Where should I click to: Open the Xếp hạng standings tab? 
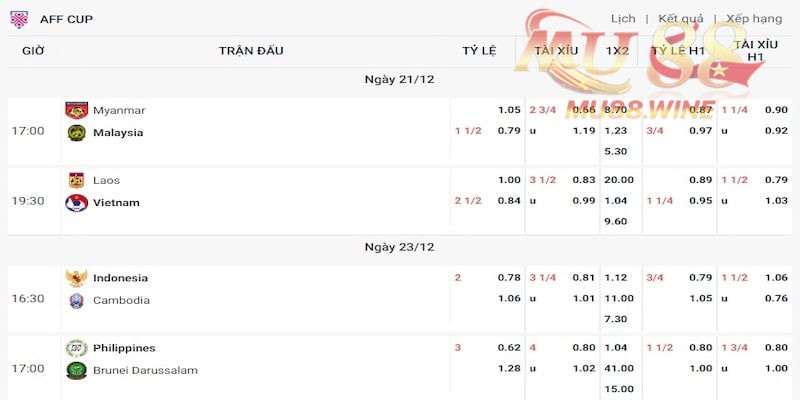754,18
